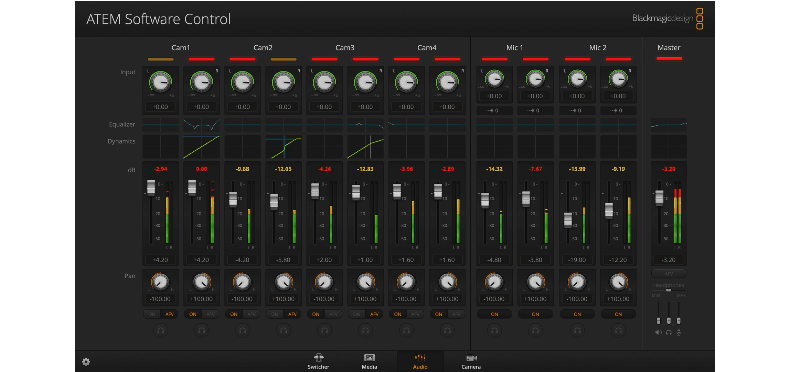Toggle ON button for Mic 2 right channel
790x372 pixels.
[618, 314]
